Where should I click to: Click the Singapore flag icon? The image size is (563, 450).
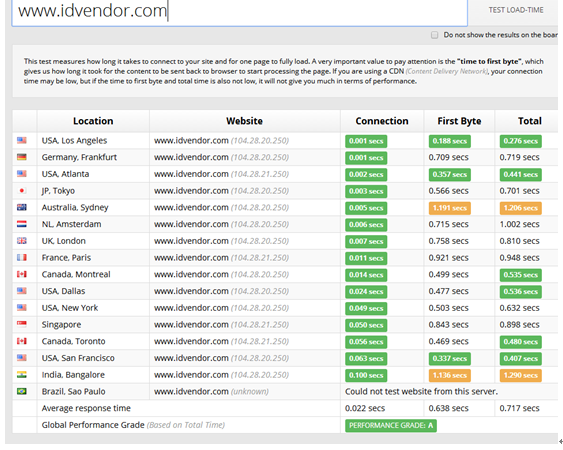tap(22, 324)
